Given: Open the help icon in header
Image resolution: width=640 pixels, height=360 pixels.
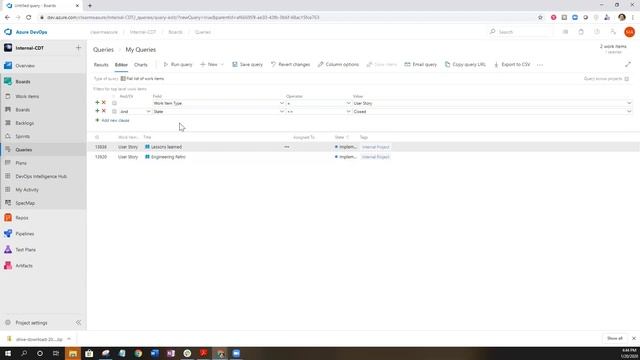Looking at the screenshot, I should [597, 32].
